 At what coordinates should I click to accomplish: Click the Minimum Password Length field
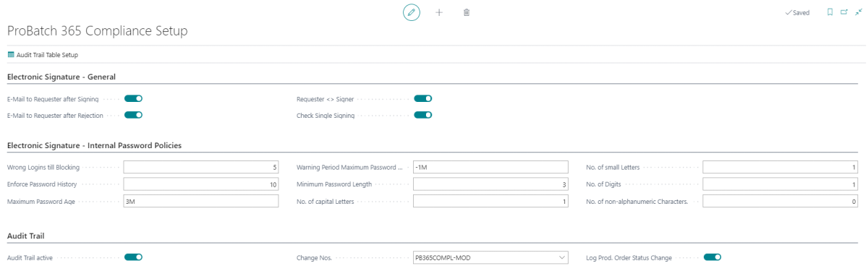click(x=490, y=184)
